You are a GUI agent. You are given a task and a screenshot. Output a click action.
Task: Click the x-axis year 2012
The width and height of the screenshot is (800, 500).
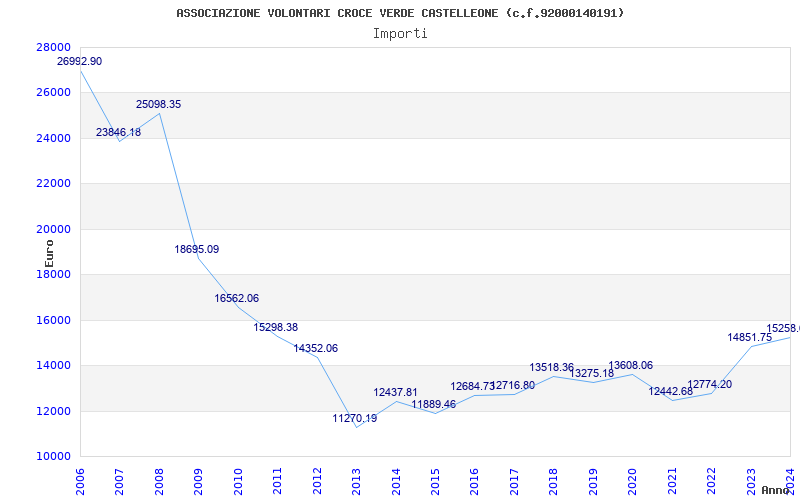pyautogui.click(x=317, y=481)
